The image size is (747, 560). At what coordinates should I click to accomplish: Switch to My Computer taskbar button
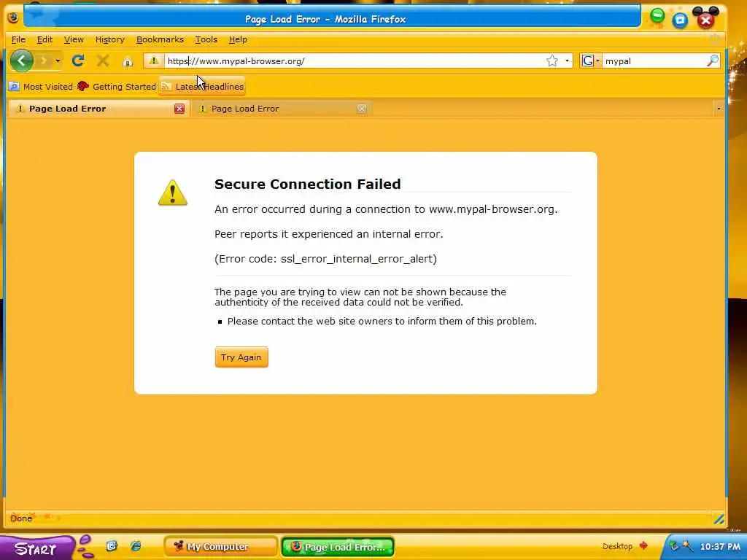coord(220,546)
